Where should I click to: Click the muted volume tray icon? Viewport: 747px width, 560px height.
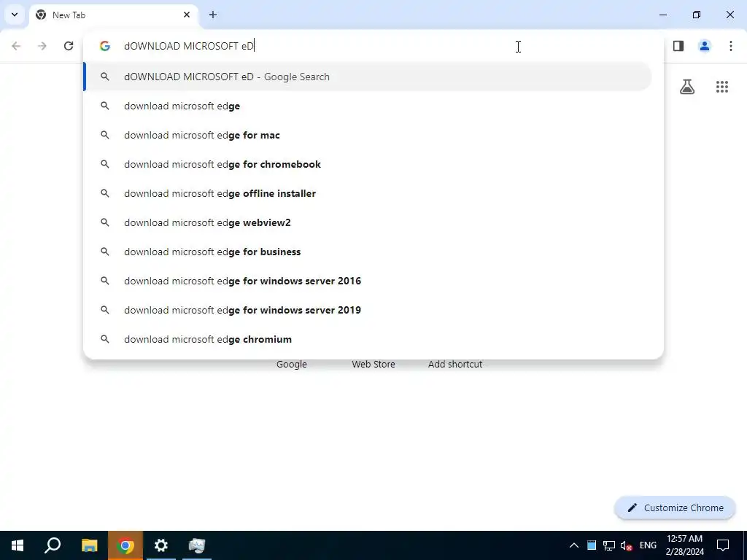tap(626, 545)
